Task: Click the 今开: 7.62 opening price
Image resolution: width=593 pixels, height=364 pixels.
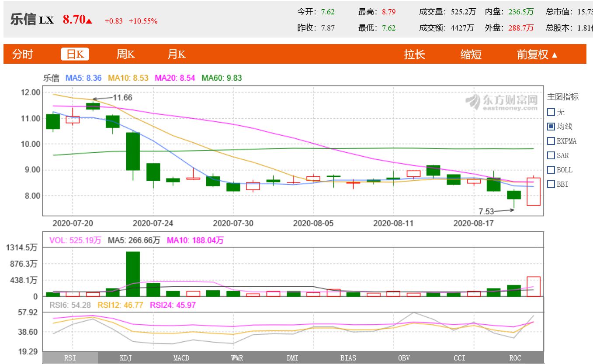Action: point(316,12)
